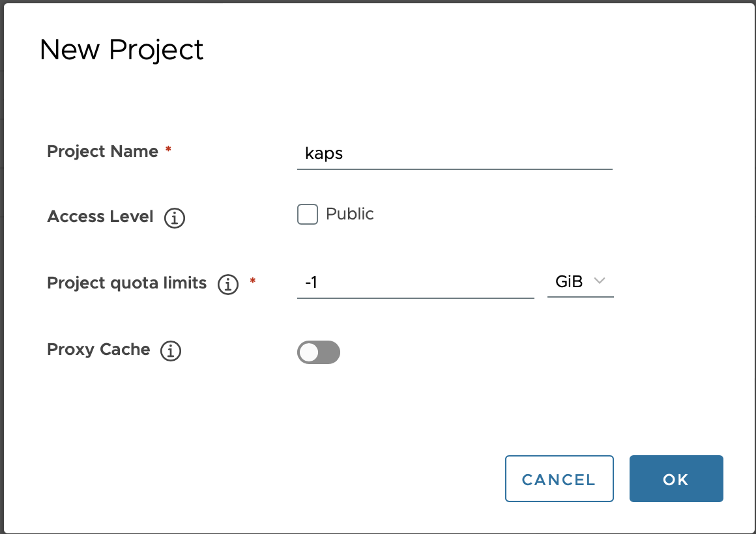756x534 pixels.
Task: Open the Project quota limits info tooltip icon
Action: click(228, 285)
